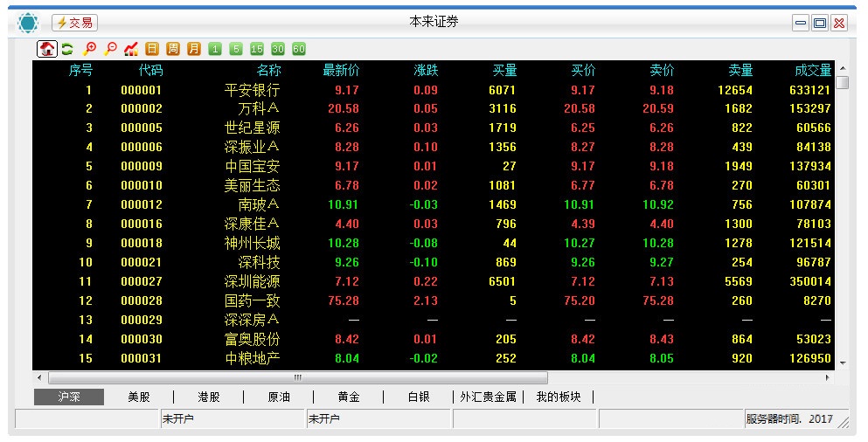868x442 pixels.
Task: Click latest price 75.28 of 国药一致
Action: pyautogui.click(x=344, y=301)
